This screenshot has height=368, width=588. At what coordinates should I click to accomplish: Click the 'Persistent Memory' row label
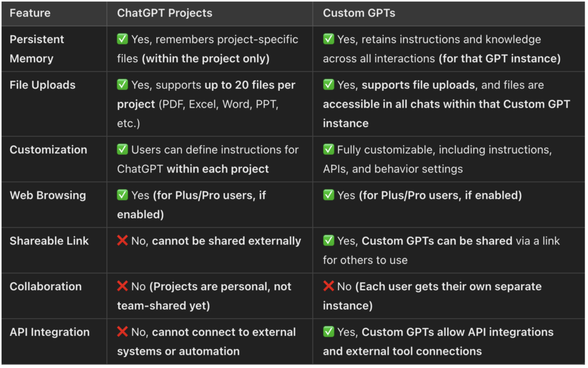[37, 49]
